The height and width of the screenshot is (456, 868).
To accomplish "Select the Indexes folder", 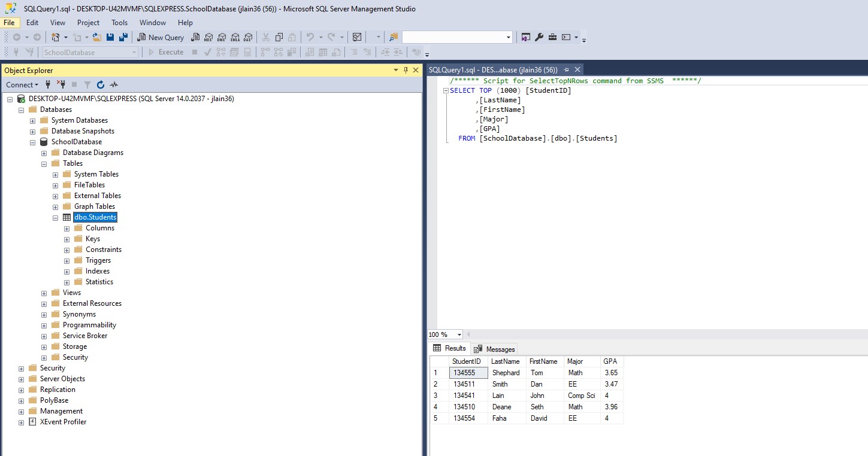I will pos(98,271).
